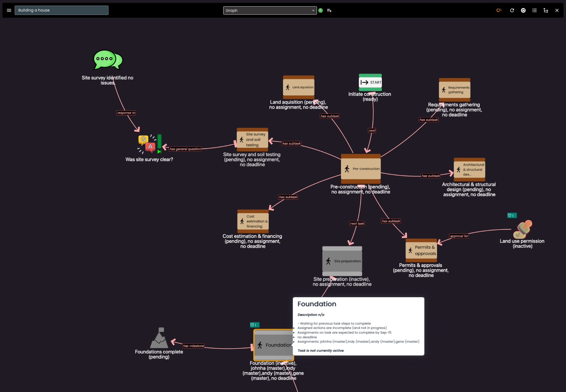Click the 'Building a house' title field
The height and width of the screenshot is (392, 566).
click(x=61, y=10)
